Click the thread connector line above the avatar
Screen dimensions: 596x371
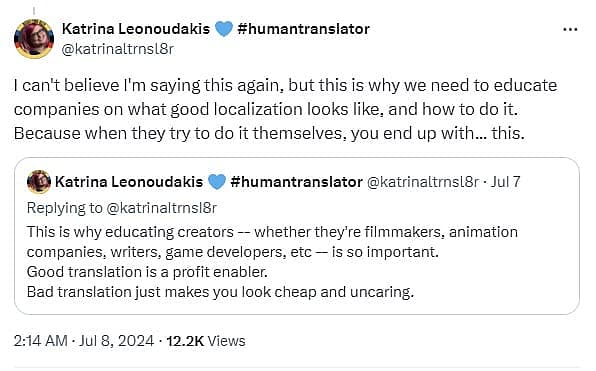pyautogui.click(x=34, y=11)
